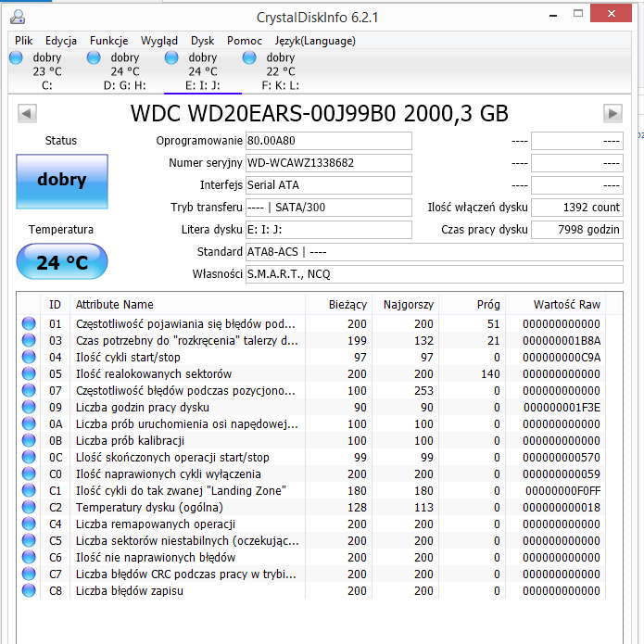Click status dot of attribute 01 row

coord(29,323)
